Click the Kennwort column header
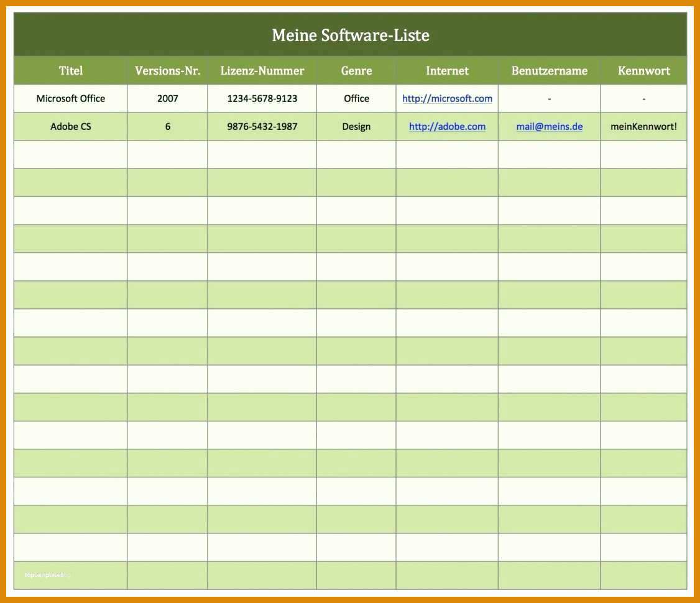Viewport: 700px width, 603px height. [644, 70]
